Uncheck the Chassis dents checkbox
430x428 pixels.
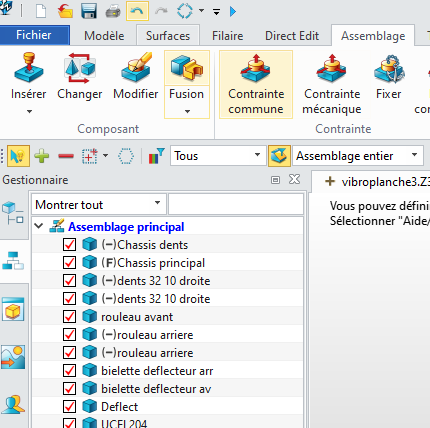click(x=69, y=244)
